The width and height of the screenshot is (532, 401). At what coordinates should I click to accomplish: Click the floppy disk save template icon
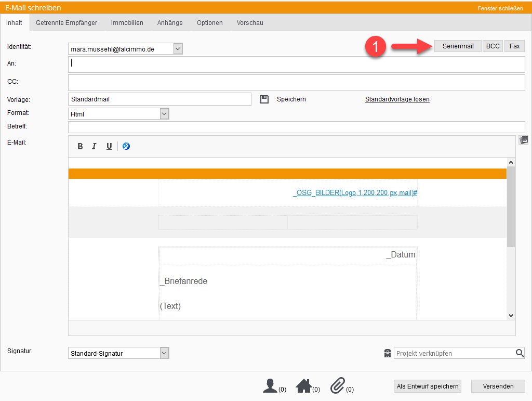click(264, 99)
